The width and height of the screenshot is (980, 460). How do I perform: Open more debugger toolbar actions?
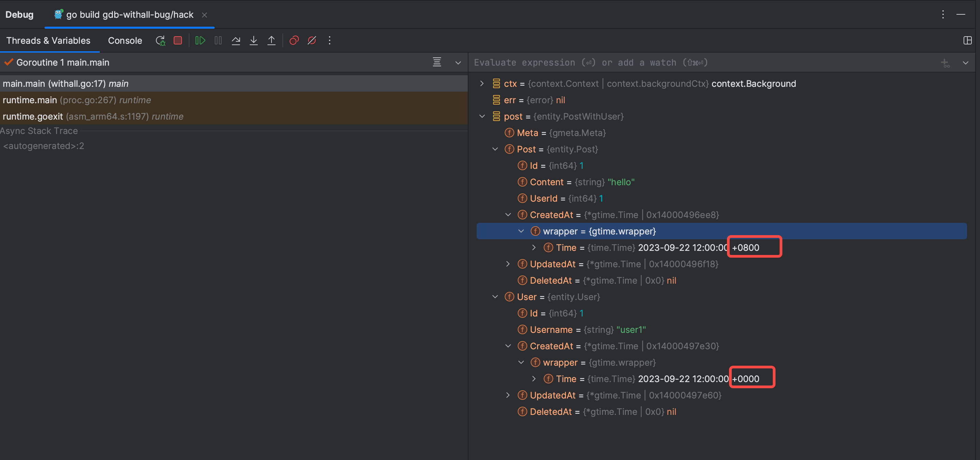click(x=329, y=40)
